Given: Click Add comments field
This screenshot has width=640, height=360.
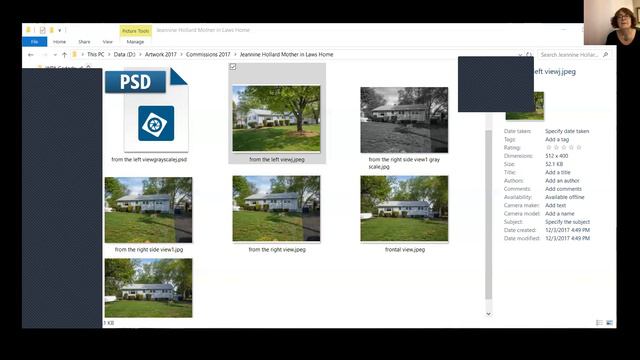Looking at the screenshot, I should [x=563, y=189].
